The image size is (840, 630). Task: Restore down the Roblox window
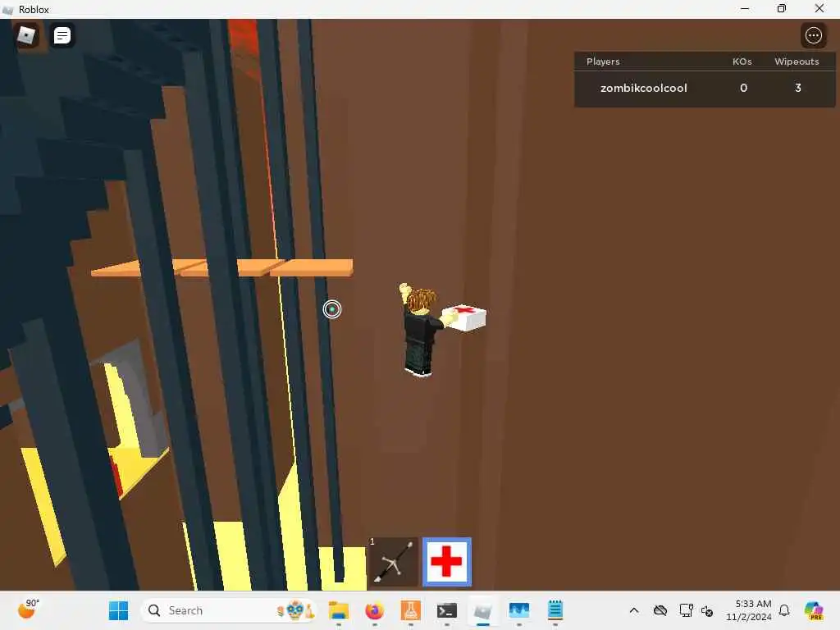[782, 8]
